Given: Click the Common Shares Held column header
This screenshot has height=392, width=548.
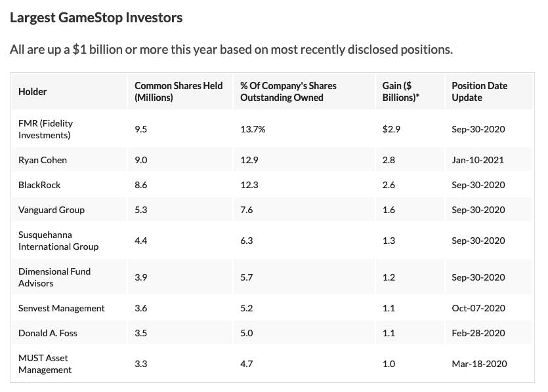Looking at the screenshot, I should point(179,92).
